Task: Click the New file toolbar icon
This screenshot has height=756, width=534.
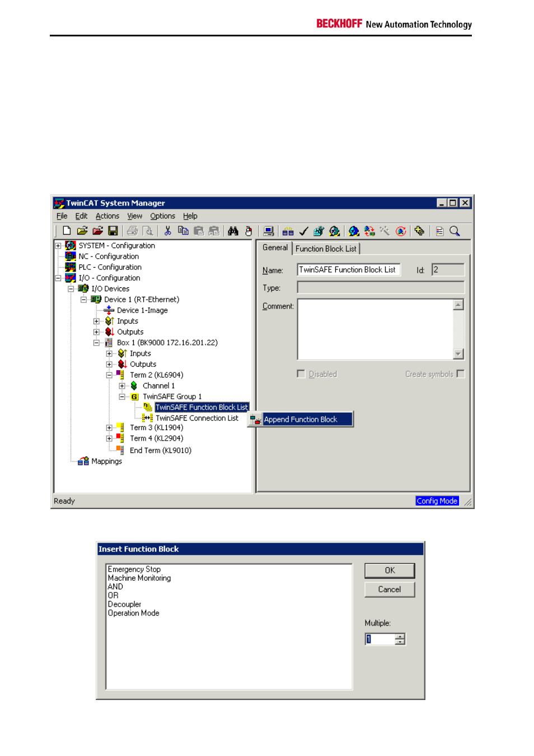Action: (67, 231)
